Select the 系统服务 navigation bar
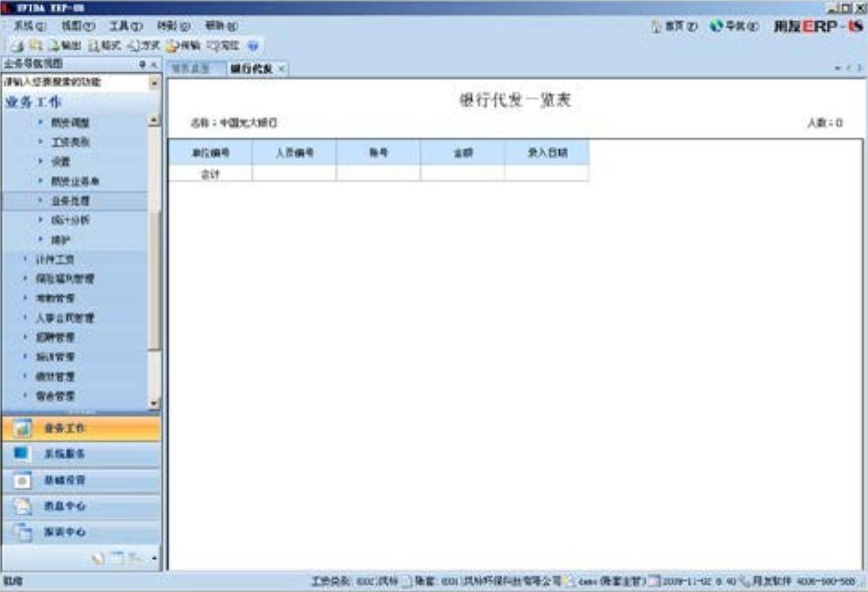The image size is (868, 592). click(x=81, y=454)
